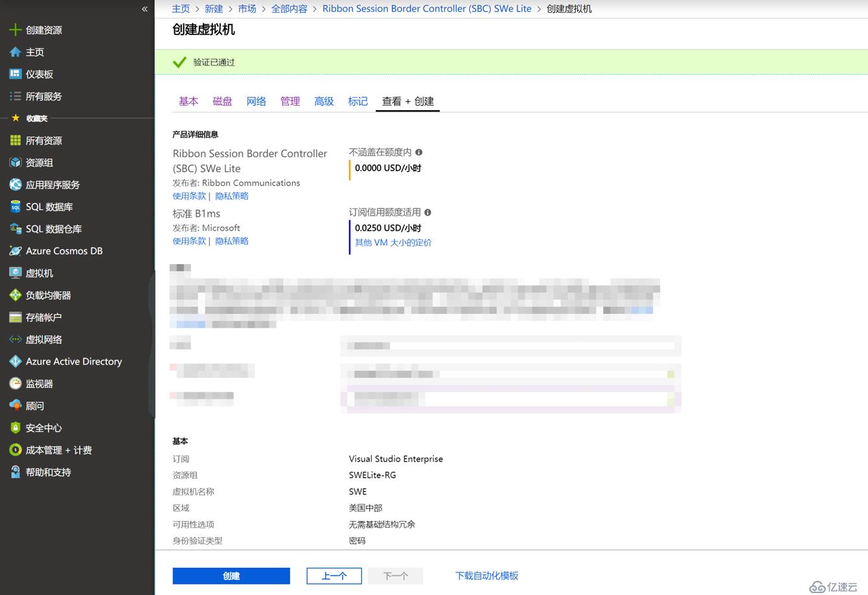Open the Azure Cosmos DB icon
This screenshot has width=868, height=595.
point(15,251)
